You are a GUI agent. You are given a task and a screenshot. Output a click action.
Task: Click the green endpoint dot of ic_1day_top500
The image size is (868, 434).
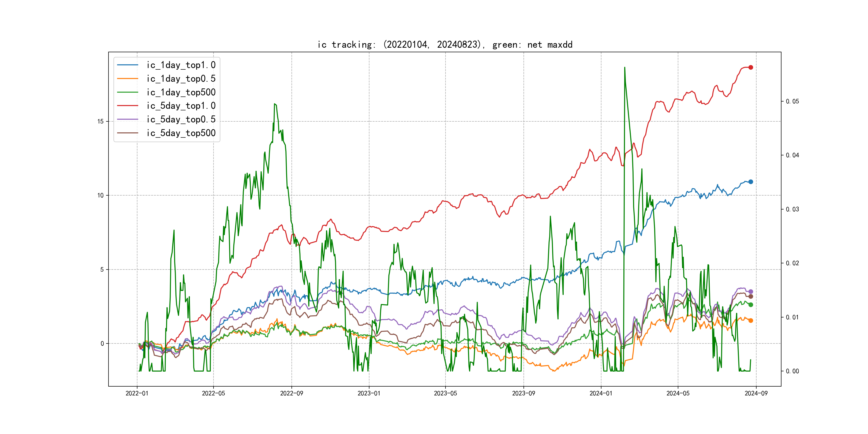click(750, 305)
